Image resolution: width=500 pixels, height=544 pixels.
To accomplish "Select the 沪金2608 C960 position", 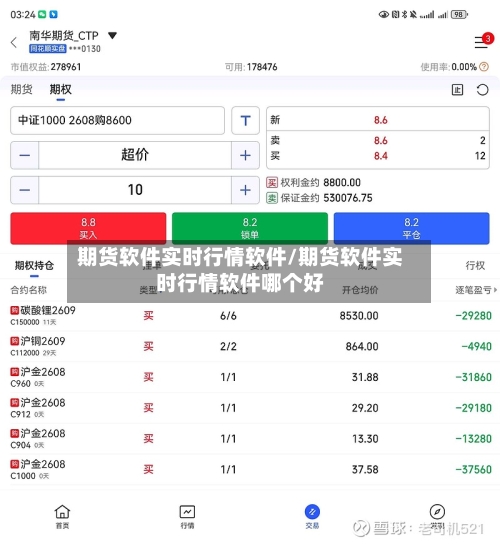I will coord(250,377).
